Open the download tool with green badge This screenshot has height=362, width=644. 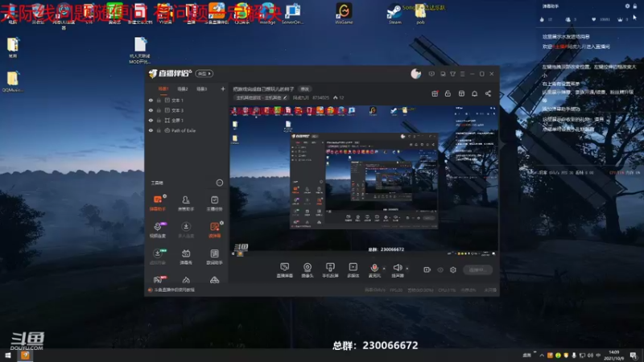[x=158, y=256]
